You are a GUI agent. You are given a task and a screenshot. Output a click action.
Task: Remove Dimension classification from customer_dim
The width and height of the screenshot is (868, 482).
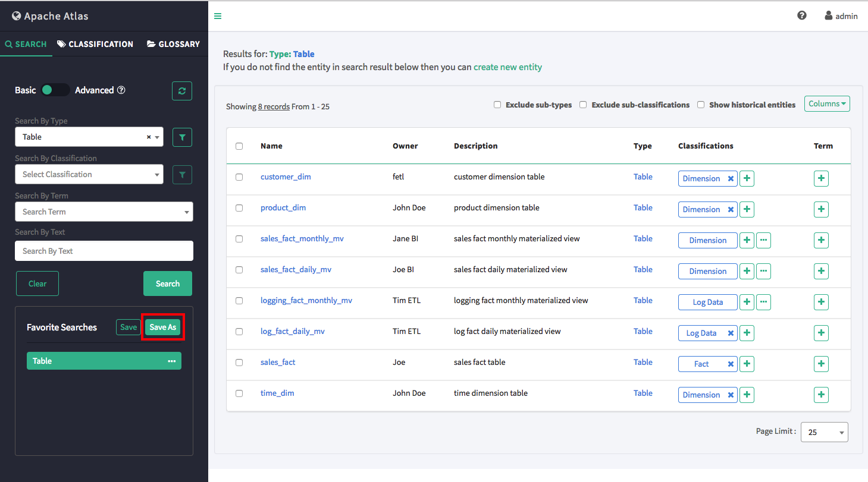click(x=731, y=179)
